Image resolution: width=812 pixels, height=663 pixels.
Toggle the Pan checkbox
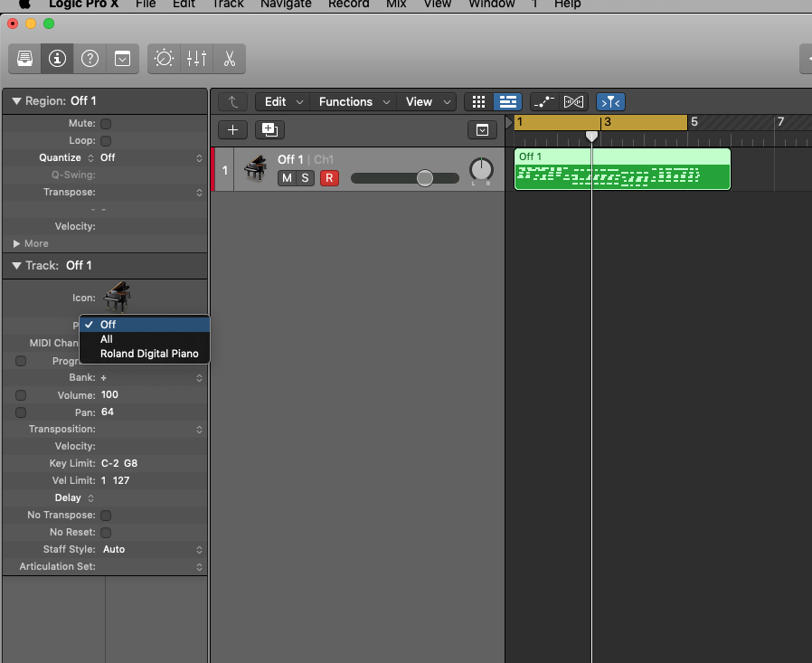tap(21, 412)
